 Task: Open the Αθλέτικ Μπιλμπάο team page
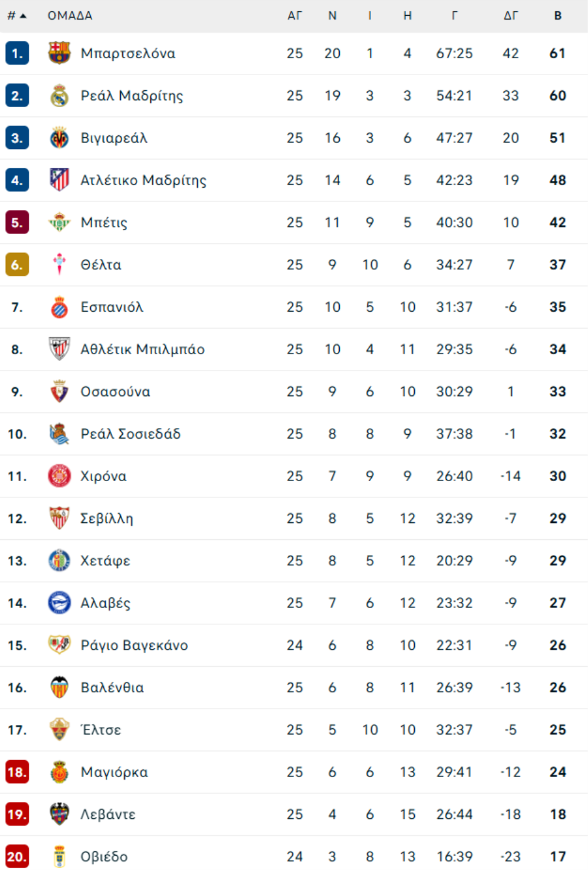pyautogui.click(x=142, y=350)
